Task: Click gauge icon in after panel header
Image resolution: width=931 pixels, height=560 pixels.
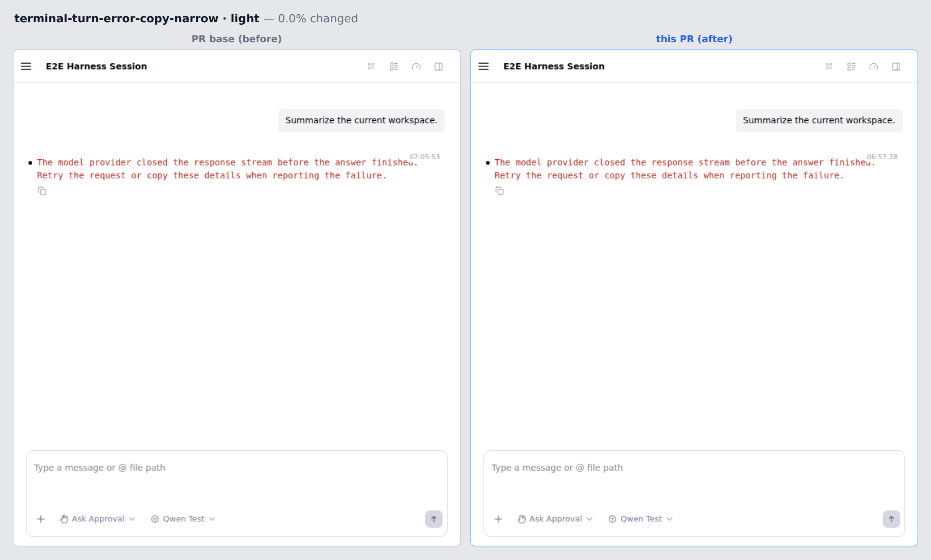Action: coord(874,67)
